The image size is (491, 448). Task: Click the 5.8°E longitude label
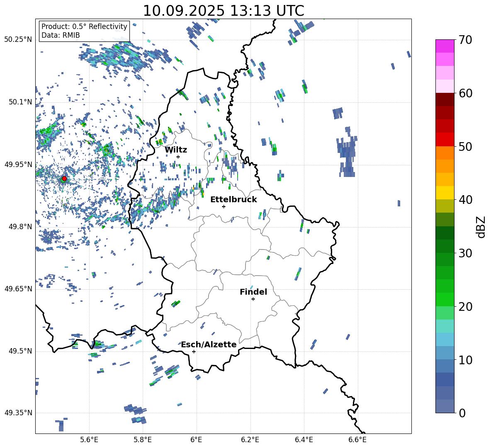(x=143, y=440)
